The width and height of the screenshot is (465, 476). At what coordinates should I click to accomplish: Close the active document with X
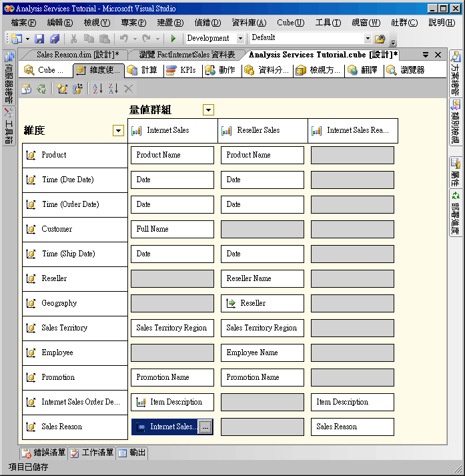tap(438, 55)
